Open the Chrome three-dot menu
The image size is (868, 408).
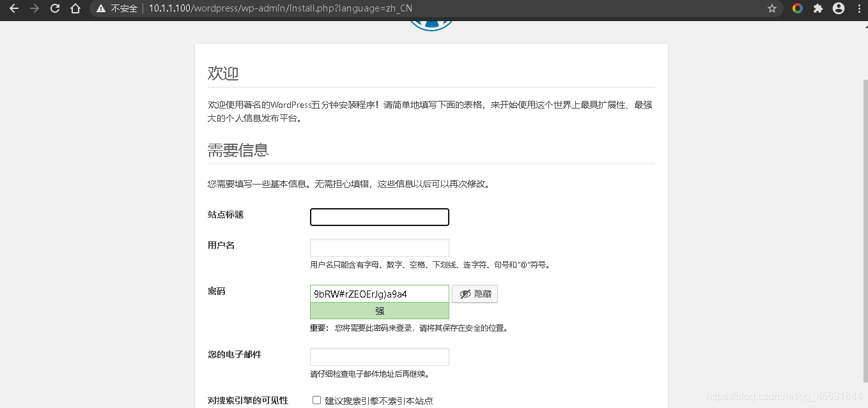click(858, 8)
